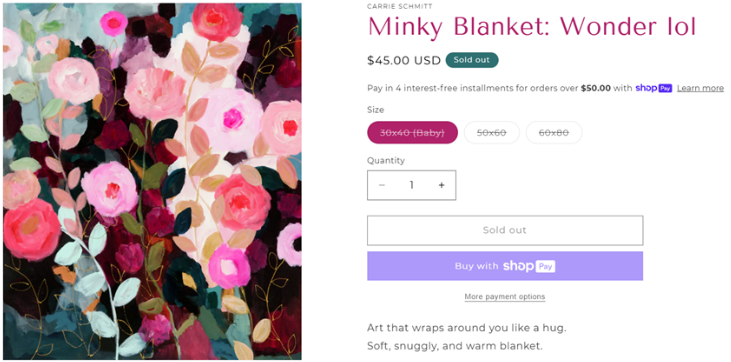The width and height of the screenshot is (731, 362).
Task: Click the Shop Pay logo in installments text
Action: (654, 88)
